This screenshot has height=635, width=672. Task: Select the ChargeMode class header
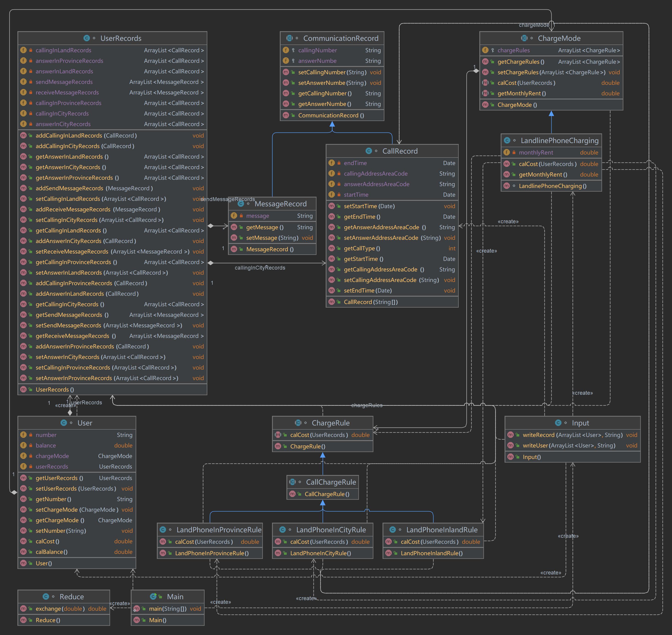coord(551,38)
